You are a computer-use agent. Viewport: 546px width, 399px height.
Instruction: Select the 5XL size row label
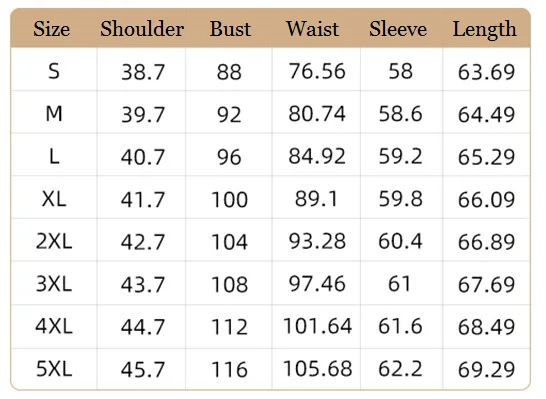(54, 369)
